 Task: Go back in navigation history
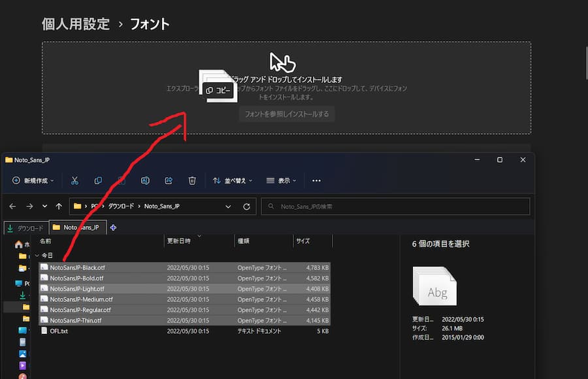(x=12, y=206)
